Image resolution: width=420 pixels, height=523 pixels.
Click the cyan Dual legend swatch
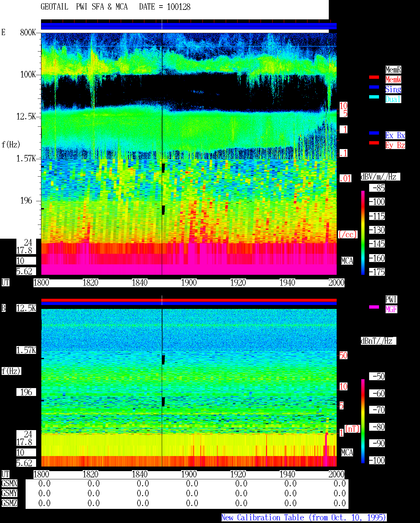pyautogui.click(x=374, y=97)
